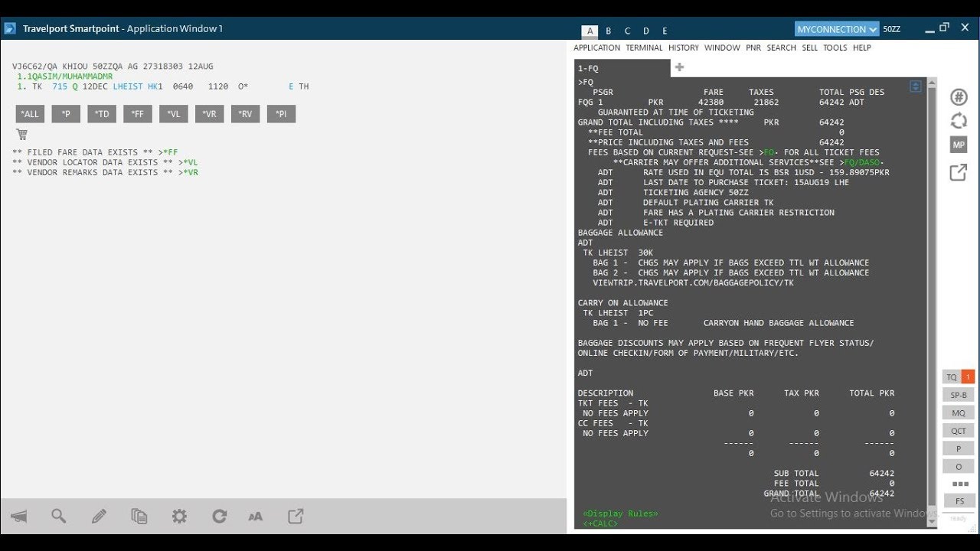Click the copy documents icon in bottom toolbar
The width and height of the screenshot is (980, 551).
pyautogui.click(x=139, y=517)
